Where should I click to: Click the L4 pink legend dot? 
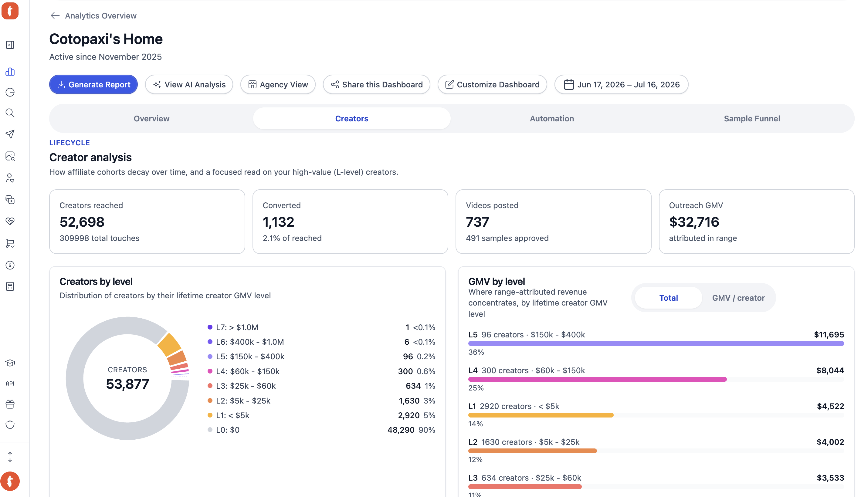[x=210, y=371]
